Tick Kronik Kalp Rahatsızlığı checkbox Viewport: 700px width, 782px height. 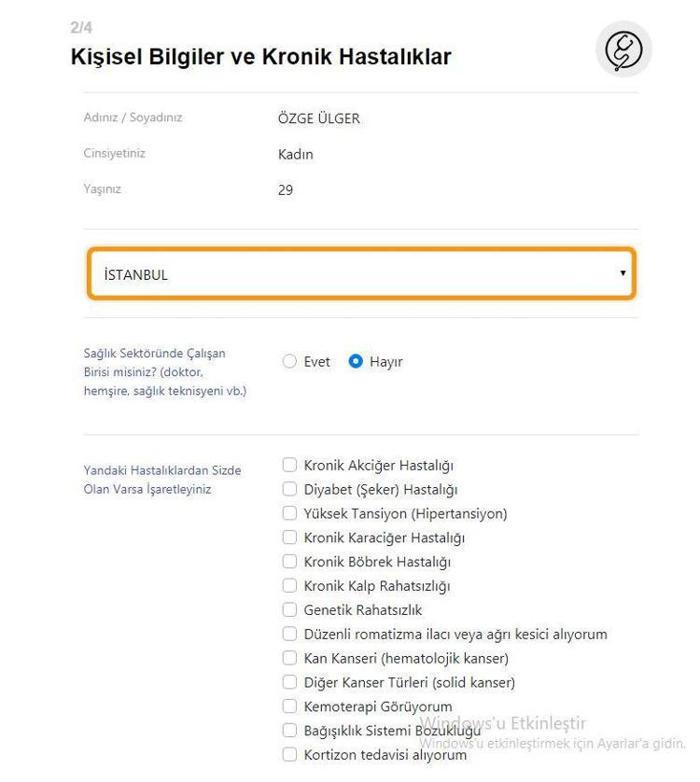pyautogui.click(x=289, y=585)
